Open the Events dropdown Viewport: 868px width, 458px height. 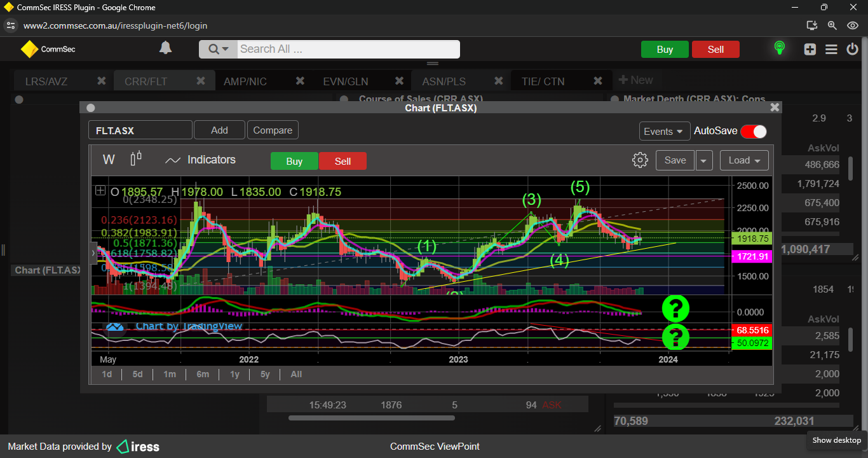[x=665, y=131]
